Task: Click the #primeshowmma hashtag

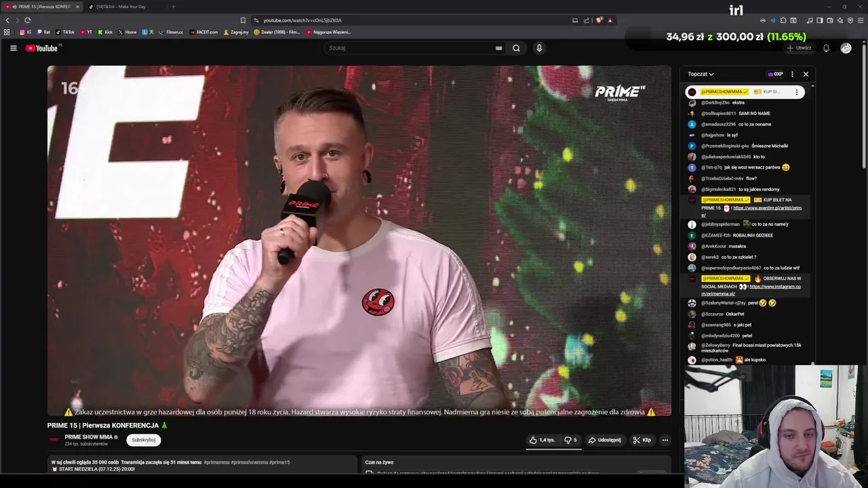Action: 250,462
